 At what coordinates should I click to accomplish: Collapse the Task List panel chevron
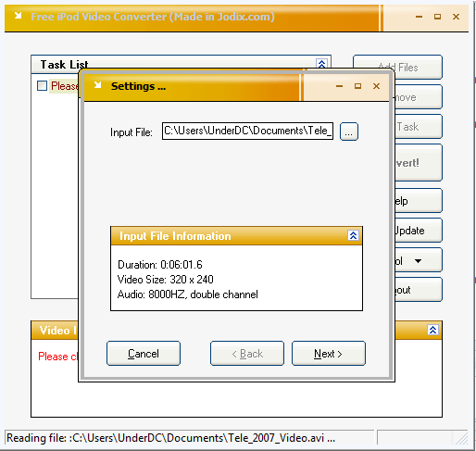click(321, 64)
